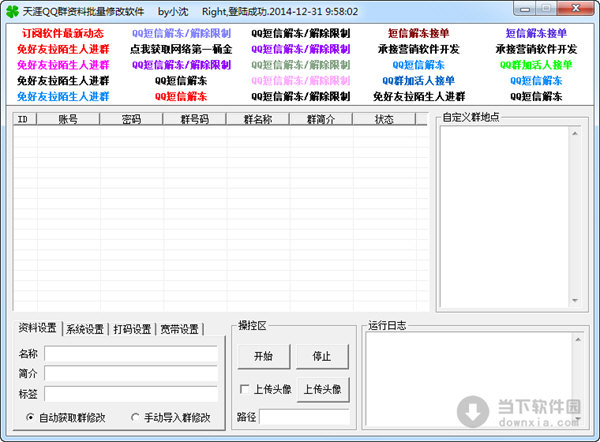
Task: Open the green QQ群加活人接单 link
Action: click(536, 65)
